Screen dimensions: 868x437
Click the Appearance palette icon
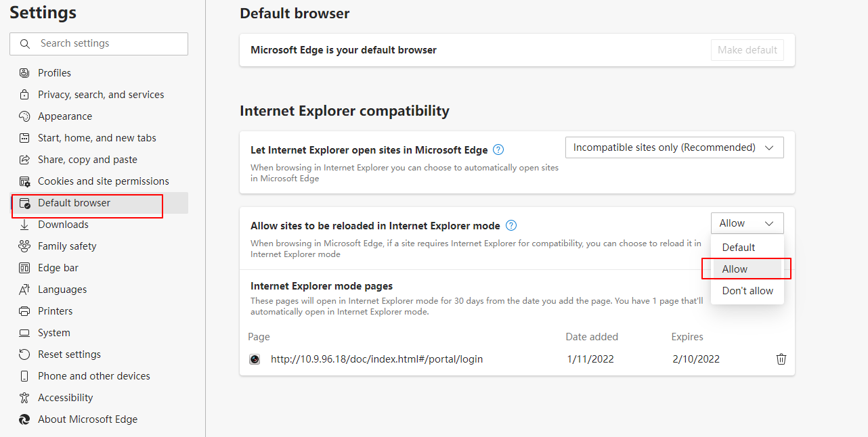24,116
